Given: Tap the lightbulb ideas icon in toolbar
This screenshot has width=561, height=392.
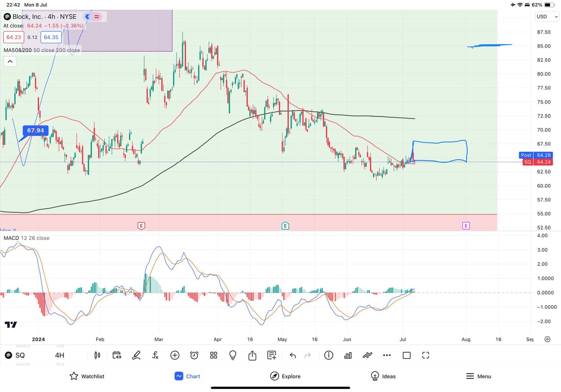Looking at the screenshot, I should 233,355.
